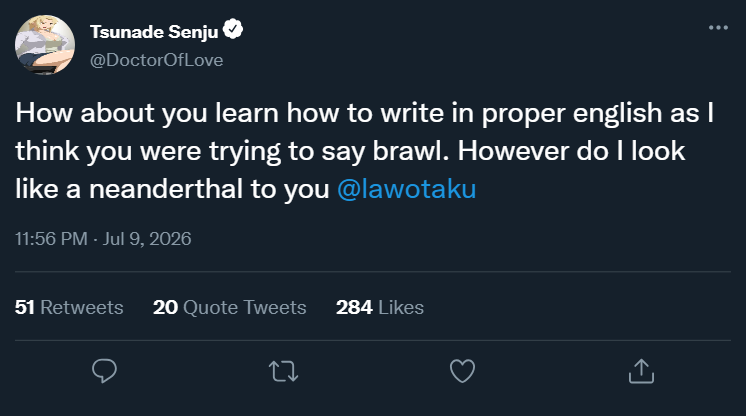Open the three-dot more options menu
746x416 pixels.
coord(718,28)
